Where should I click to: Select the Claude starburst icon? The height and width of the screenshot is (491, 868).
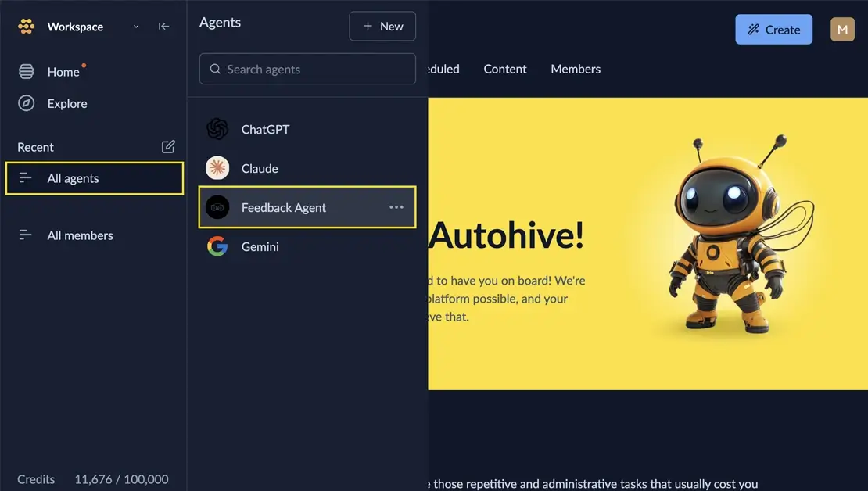pos(217,168)
